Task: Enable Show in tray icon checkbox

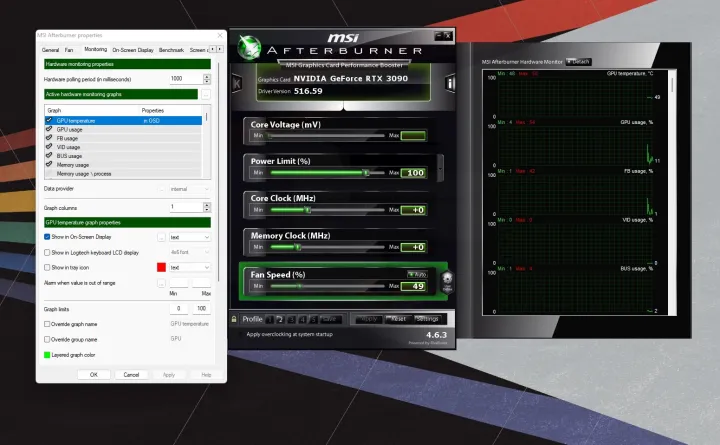Action: click(x=47, y=267)
